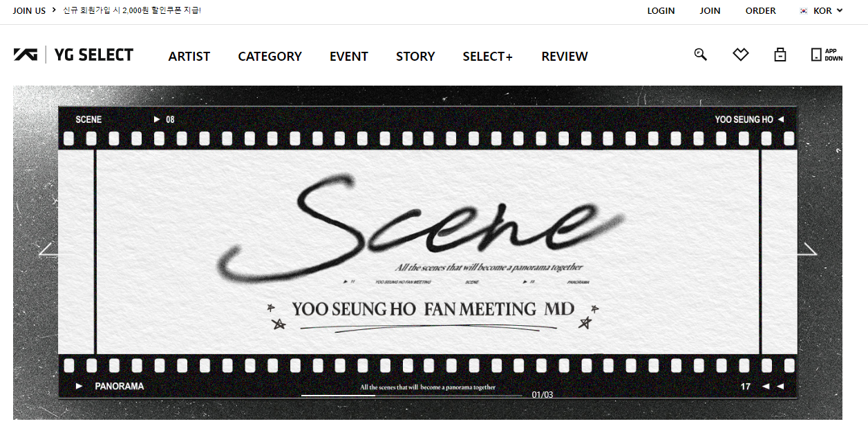This screenshot has width=868, height=446.
Task: Open the ORDER link
Action: point(760,11)
